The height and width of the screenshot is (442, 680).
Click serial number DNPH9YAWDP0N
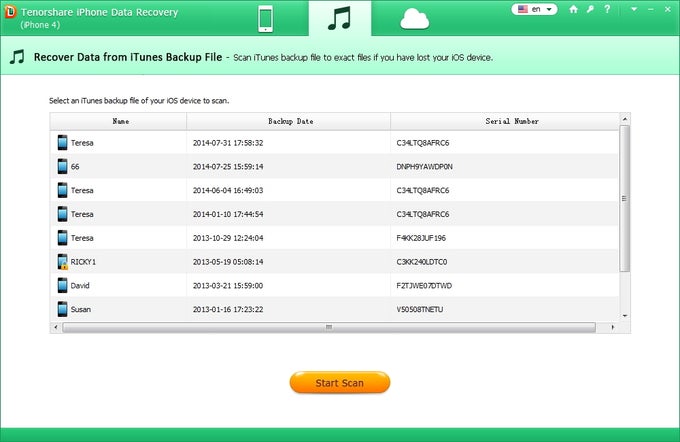pos(424,167)
